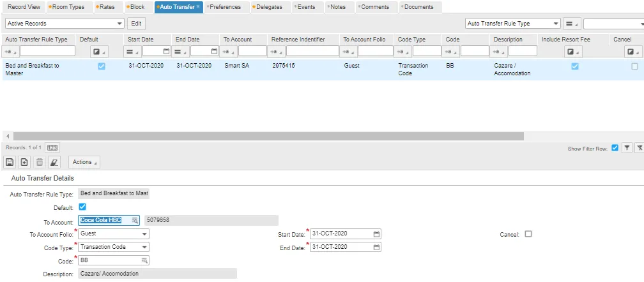The image size is (644, 282).
Task: Open the Actions menu button
Action: click(x=84, y=162)
